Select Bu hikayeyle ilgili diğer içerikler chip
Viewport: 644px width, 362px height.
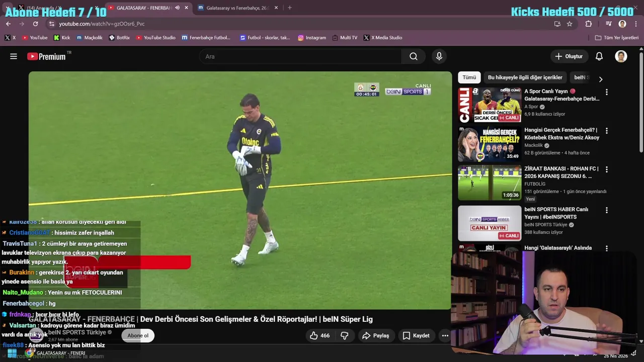525,77
